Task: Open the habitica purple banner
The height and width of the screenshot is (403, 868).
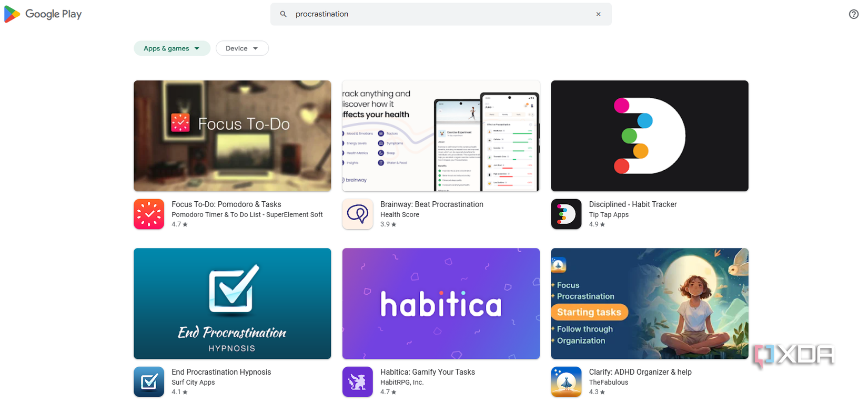Action: coord(441,304)
